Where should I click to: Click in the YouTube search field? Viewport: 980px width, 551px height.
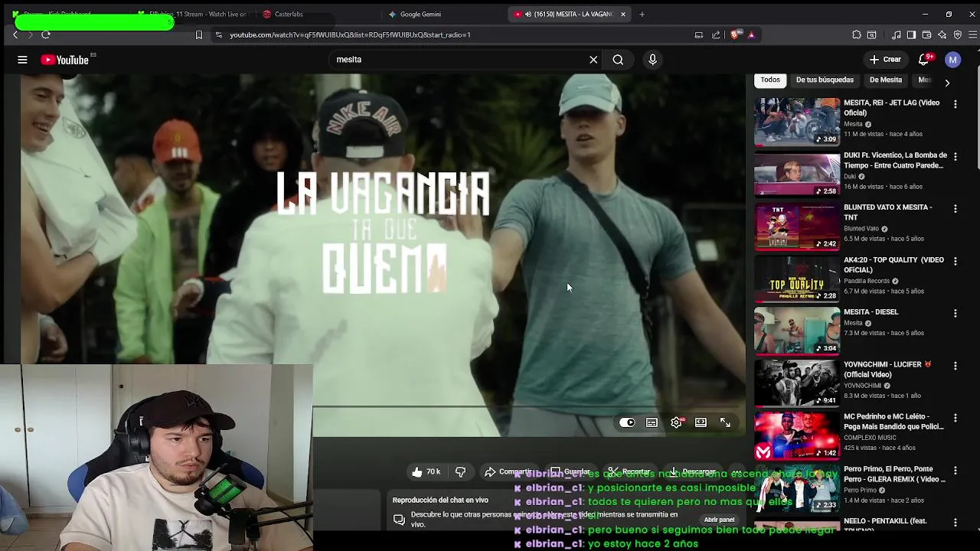(x=459, y=60)
